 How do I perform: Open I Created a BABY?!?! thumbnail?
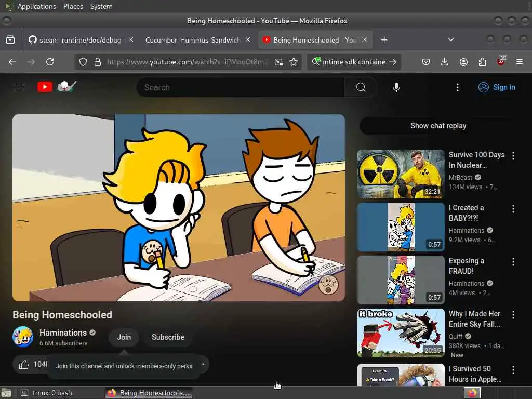pos(401,227)
